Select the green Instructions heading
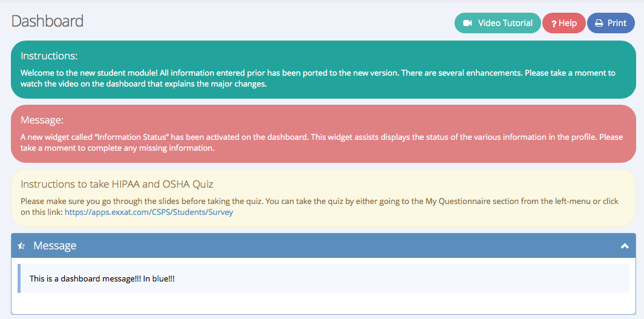This screenshot has width=644, height=319. pyautogui.click(x=49, y=56)
